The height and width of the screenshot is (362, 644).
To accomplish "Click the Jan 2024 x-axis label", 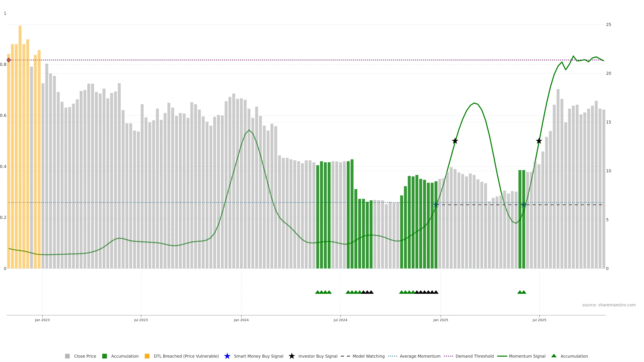I will click(241, 320).
